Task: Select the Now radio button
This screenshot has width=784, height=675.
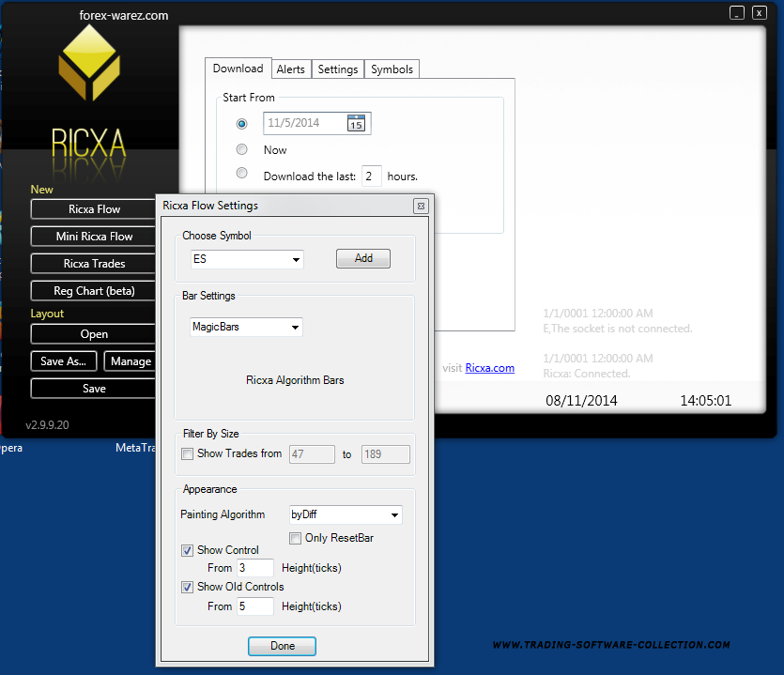Action: (x=242, y=149)
